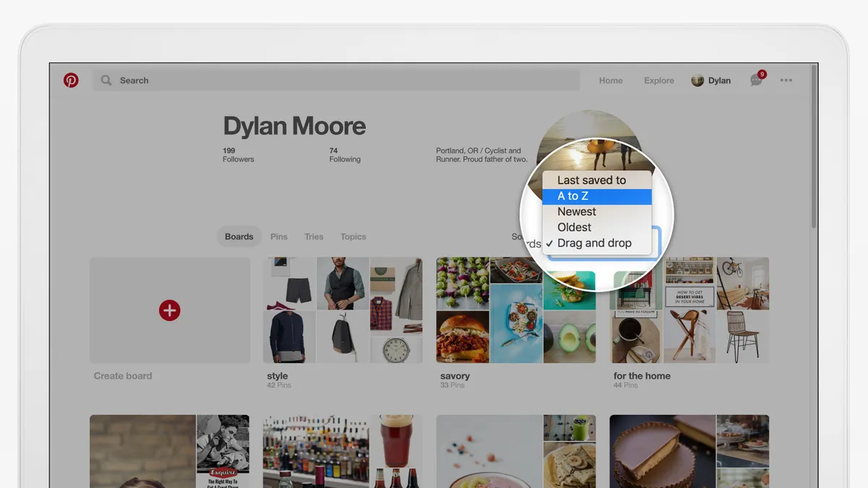Switch to the Topics tab
The height and width of the screenshot is (488, 868).
click(x=353, y=236)
